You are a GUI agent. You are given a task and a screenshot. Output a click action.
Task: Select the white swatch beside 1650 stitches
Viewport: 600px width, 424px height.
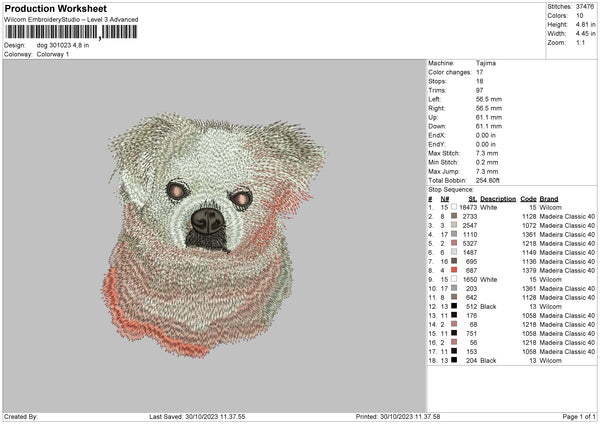(x=454, y=279)
